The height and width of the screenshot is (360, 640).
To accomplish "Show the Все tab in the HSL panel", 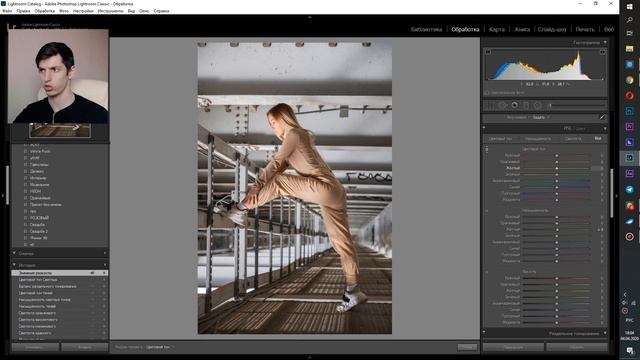I will pos(598,139).
